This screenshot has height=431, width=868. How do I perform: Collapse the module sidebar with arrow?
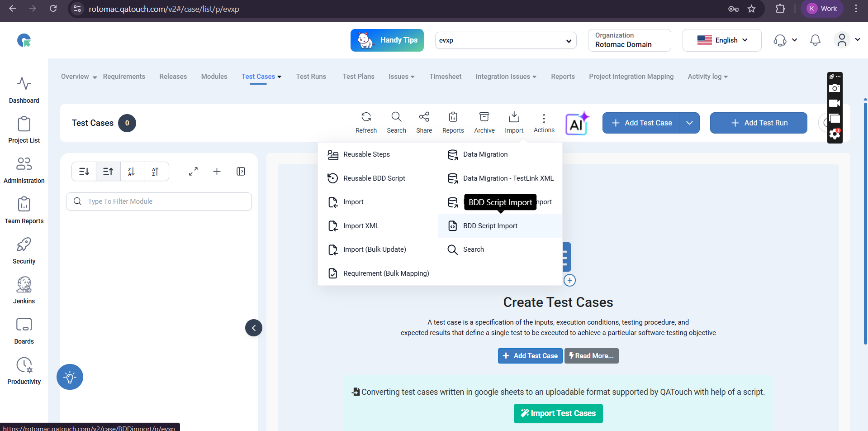(254, 328)
